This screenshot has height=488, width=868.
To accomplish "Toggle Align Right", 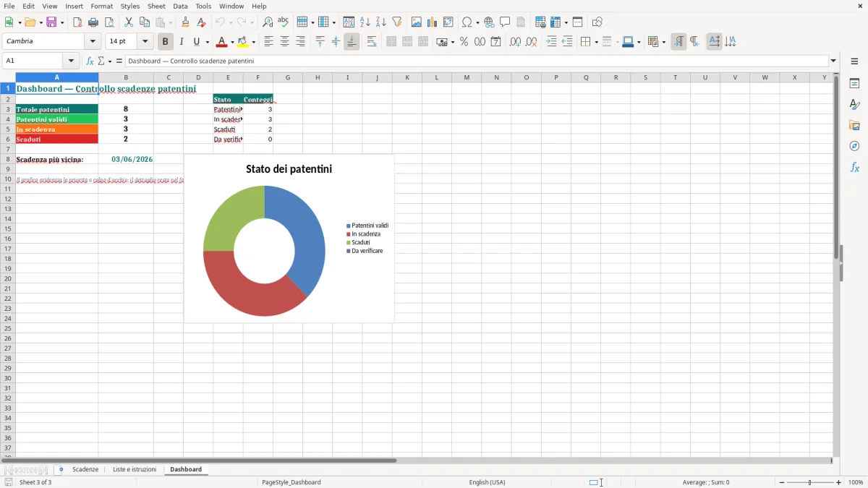I will 300,42.
